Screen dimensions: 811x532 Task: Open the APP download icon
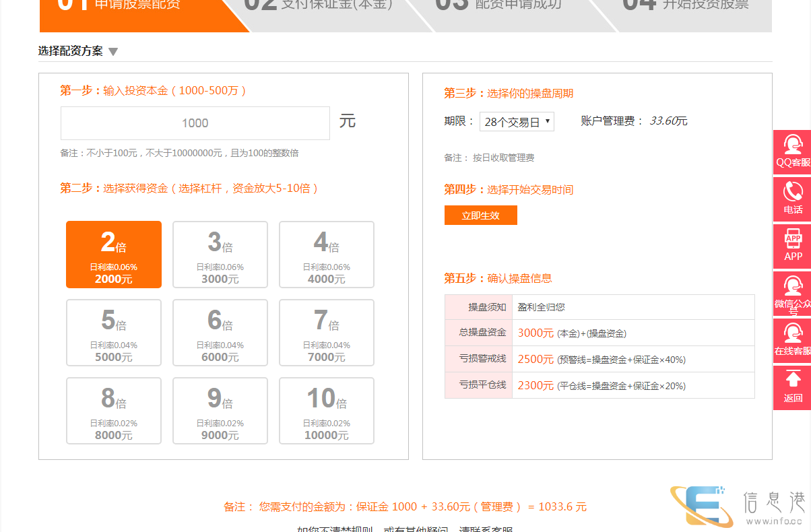click(x=792, y=239)
